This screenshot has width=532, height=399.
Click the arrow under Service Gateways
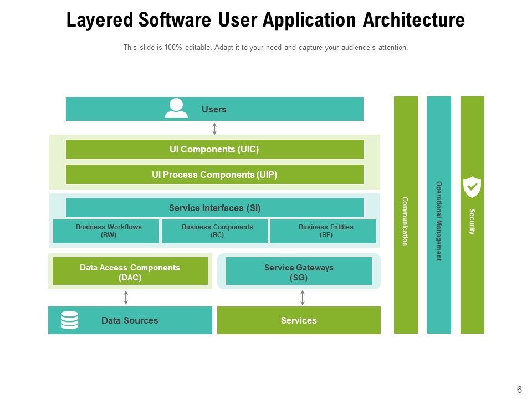pyautogui.click(x=303, y=298)
